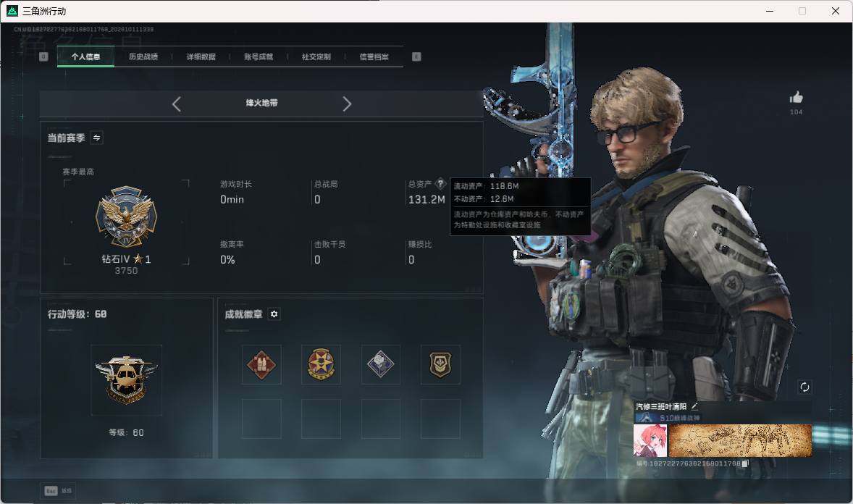Image resolution: width=853 pixels, height=504 pixels.
Task: Click the 行动等级: 60 heading
Action: [77, 314]
